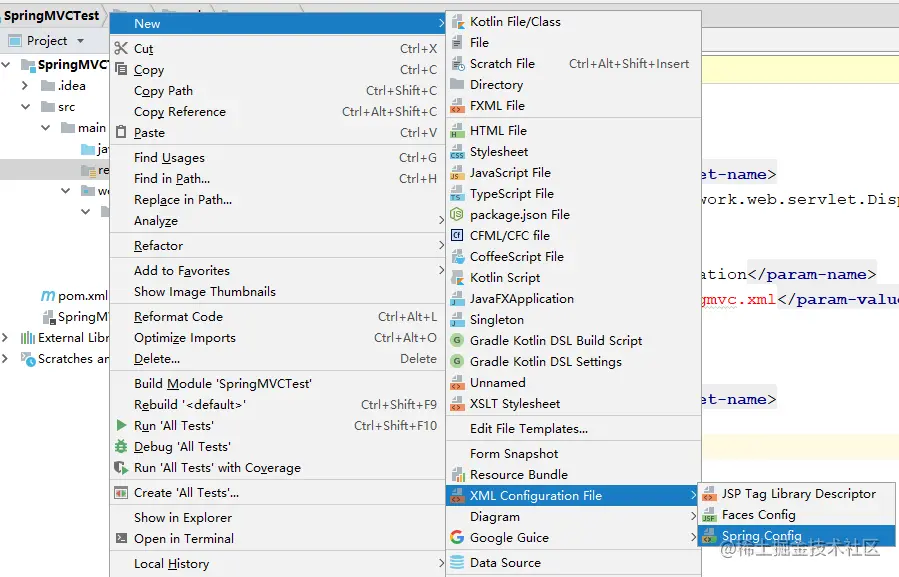Click the Cut scissors icon
The image size is (899, 577).
[x=121, y=48]
